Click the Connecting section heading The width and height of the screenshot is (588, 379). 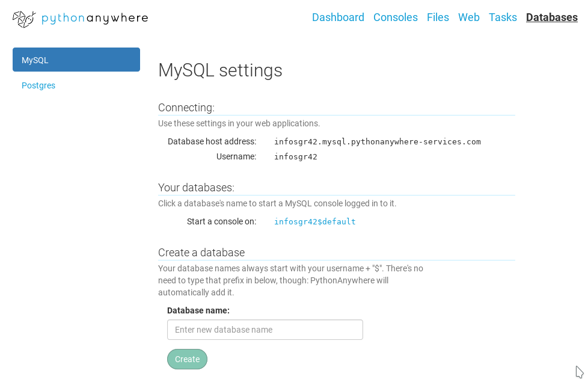(x=186, y=108)
